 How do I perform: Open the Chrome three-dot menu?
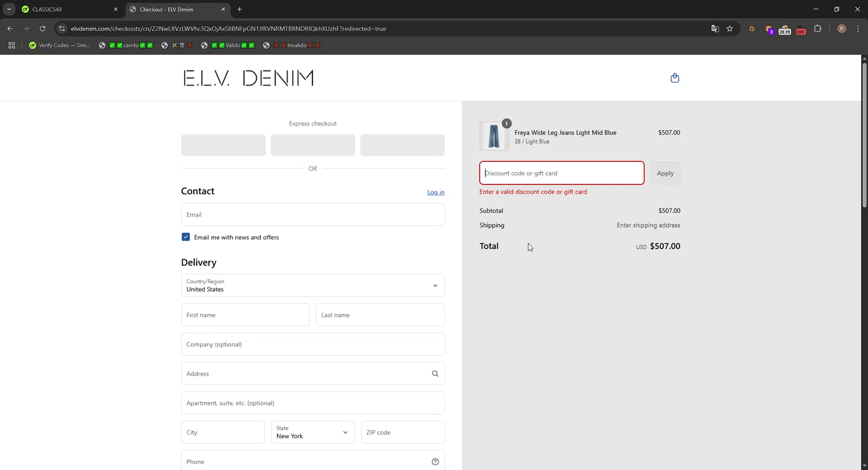pos(858,28)
